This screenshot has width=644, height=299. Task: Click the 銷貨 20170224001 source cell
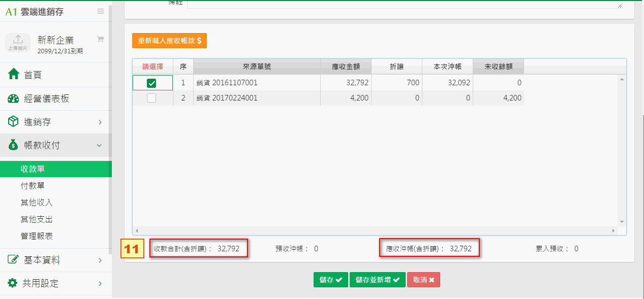point(257,98)
